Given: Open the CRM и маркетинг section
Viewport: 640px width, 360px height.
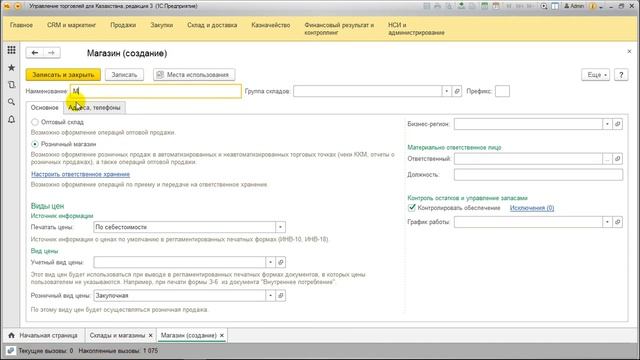Looking at the screenshot, I should pyautogui.click(x=71, y=25).
